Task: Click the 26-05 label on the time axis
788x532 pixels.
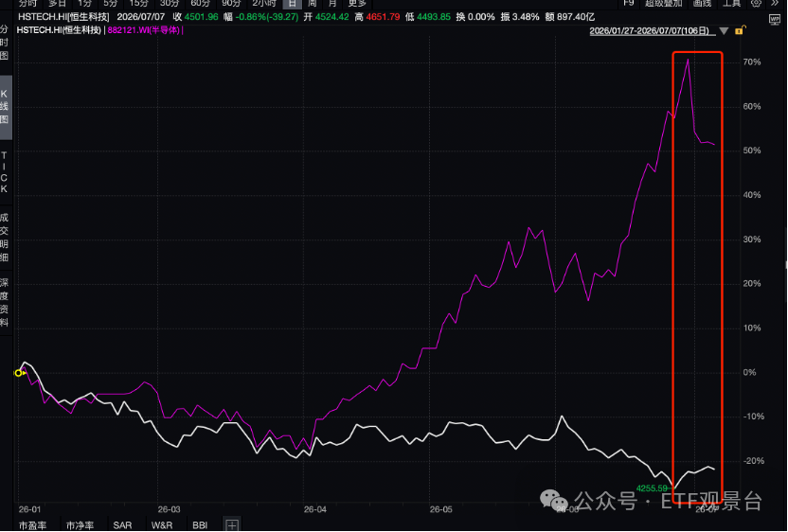Action: pos(440,509)
